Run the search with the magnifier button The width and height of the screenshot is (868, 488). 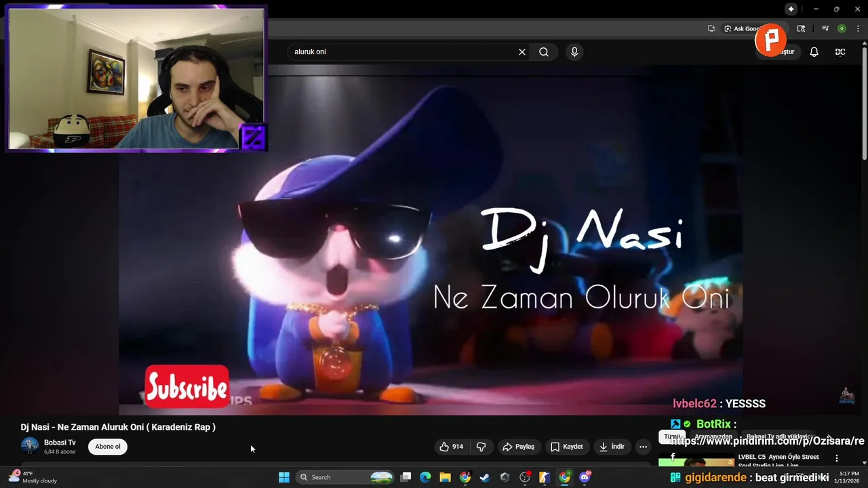pos(544,52)
